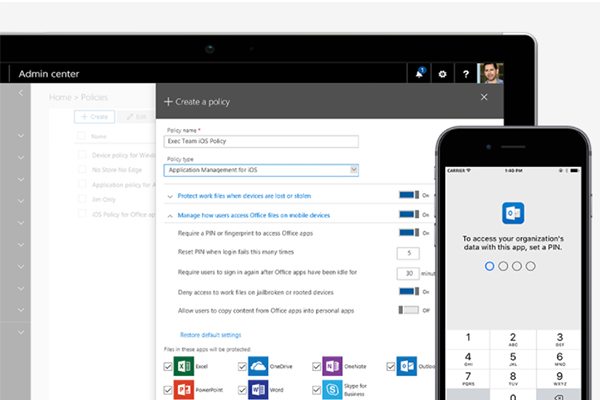This screenshot has height=400, width=600.
Task: Uncheck the Outlook checkbox
Action: pyautogui.click(x=390, y=366)
